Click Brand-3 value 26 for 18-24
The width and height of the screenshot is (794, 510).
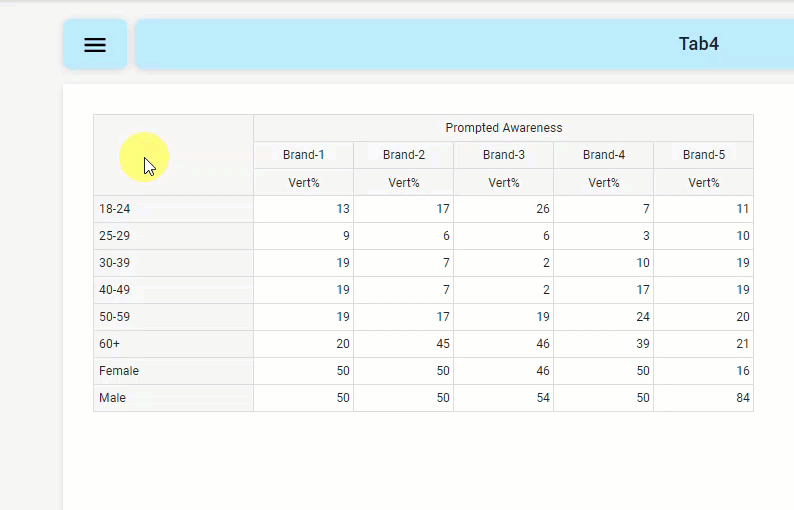click(x=542, y=209)
